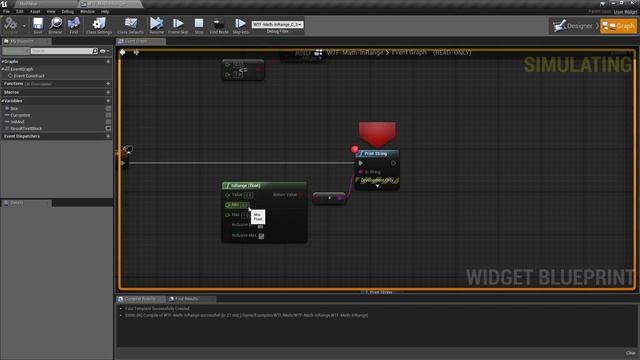Click Print String output execution pin
Screen dimensions: 640x360
click(x=393, y=163)
